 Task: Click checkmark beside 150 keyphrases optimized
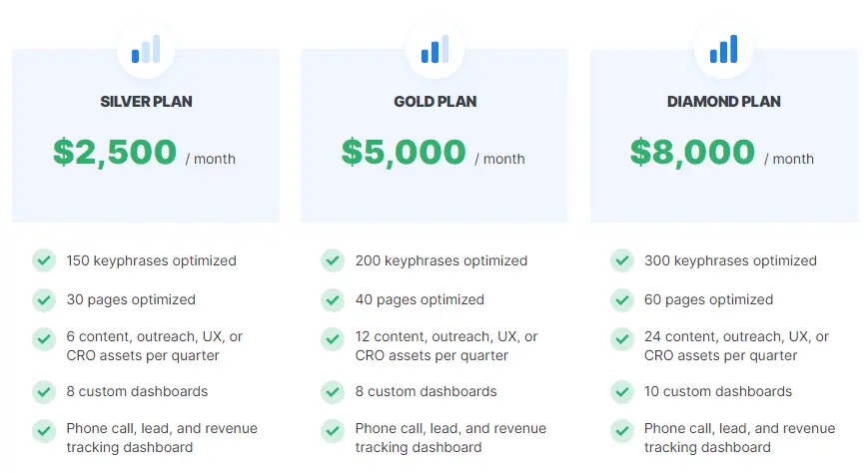tap(44, 260)
